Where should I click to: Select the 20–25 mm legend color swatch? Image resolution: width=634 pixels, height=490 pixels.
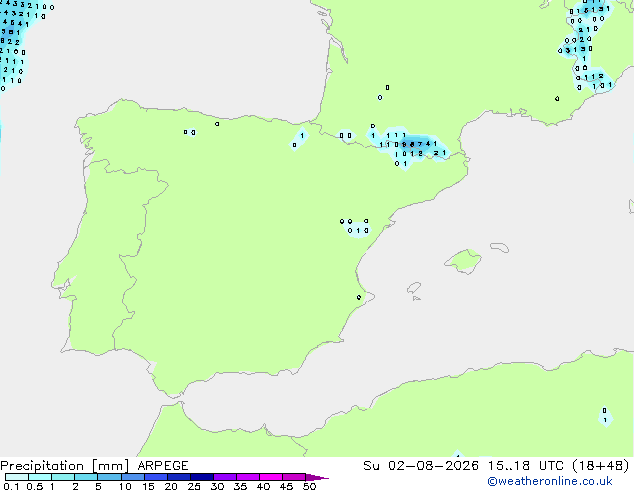click(178, 477)
